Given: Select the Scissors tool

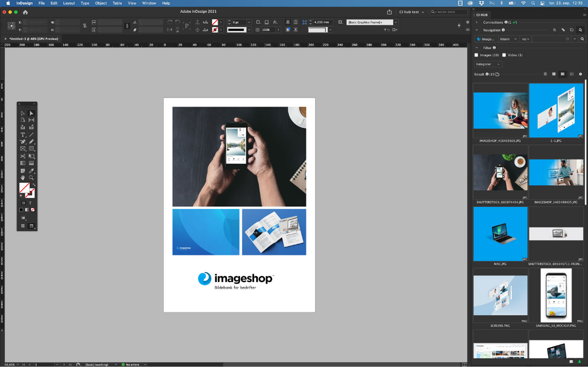Looking at the screenshot, I should [23, 156].
